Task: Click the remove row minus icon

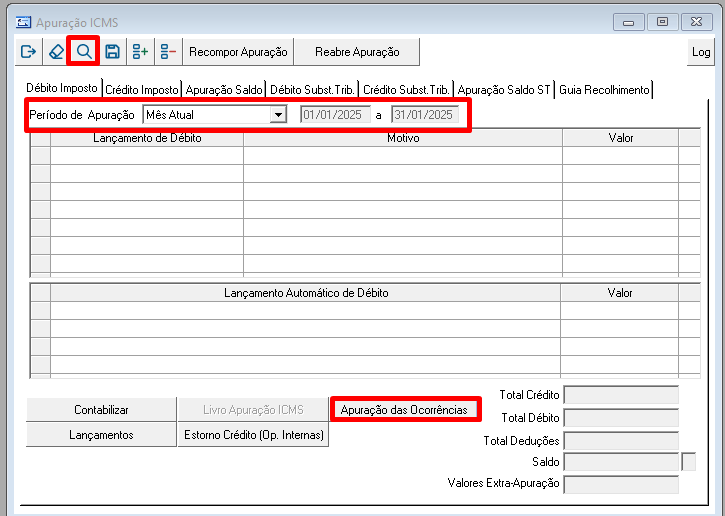Action: pos(167,51)
